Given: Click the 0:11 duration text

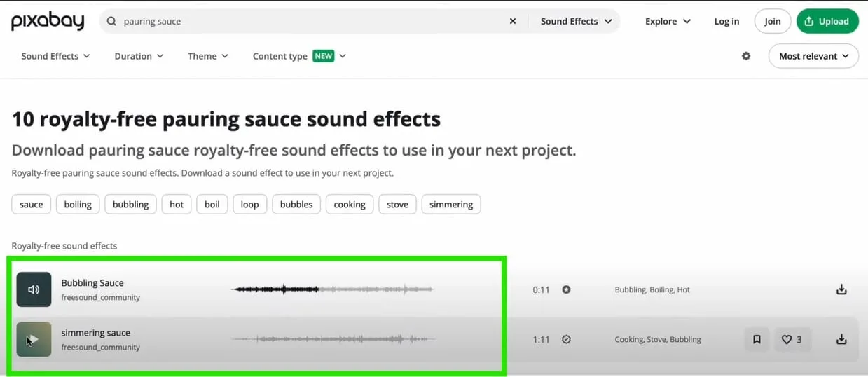Looking at the screenshot, I should (x=541, y=289).
